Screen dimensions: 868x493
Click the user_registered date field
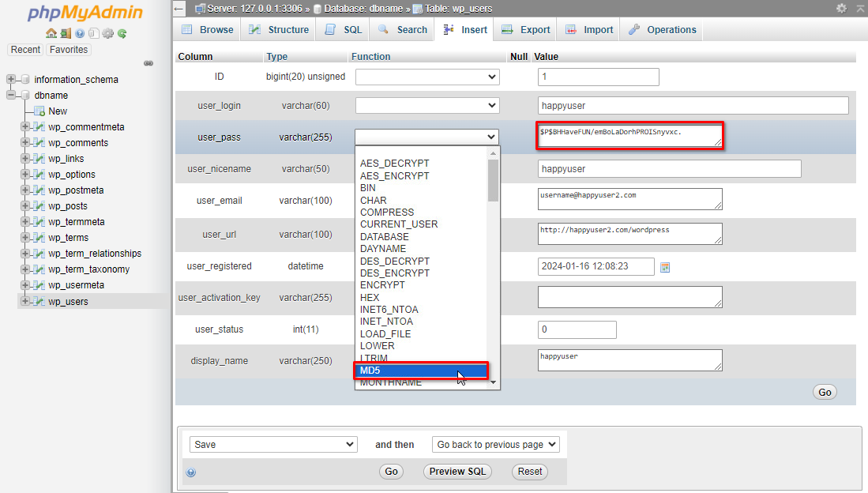click(x=596, y=266)
